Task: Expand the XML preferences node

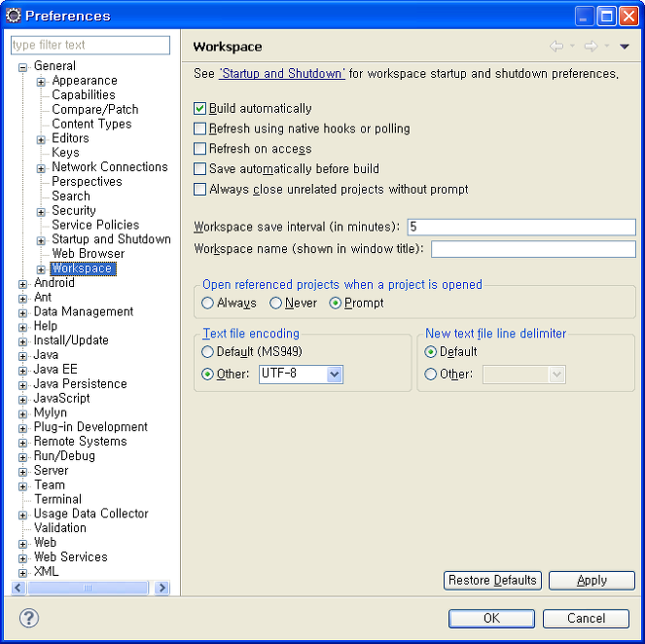Action: click(x=23, y=573)
